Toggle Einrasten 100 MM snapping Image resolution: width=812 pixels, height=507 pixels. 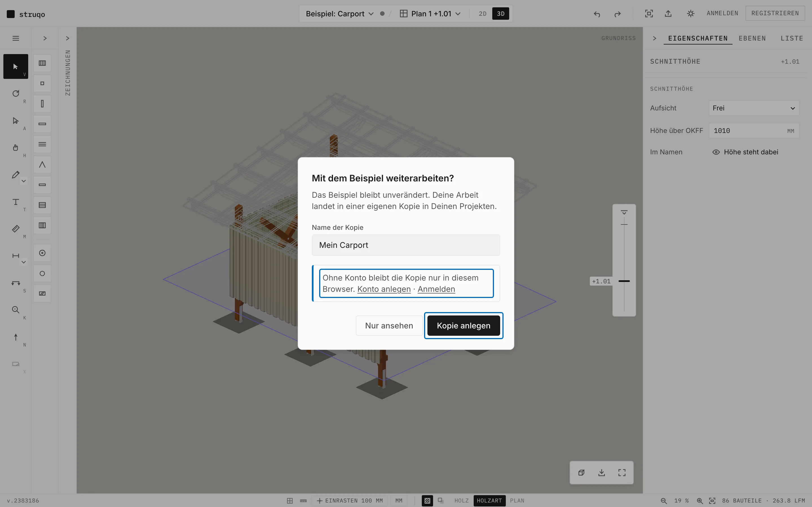pyautogui.click(x=350, y=500)
